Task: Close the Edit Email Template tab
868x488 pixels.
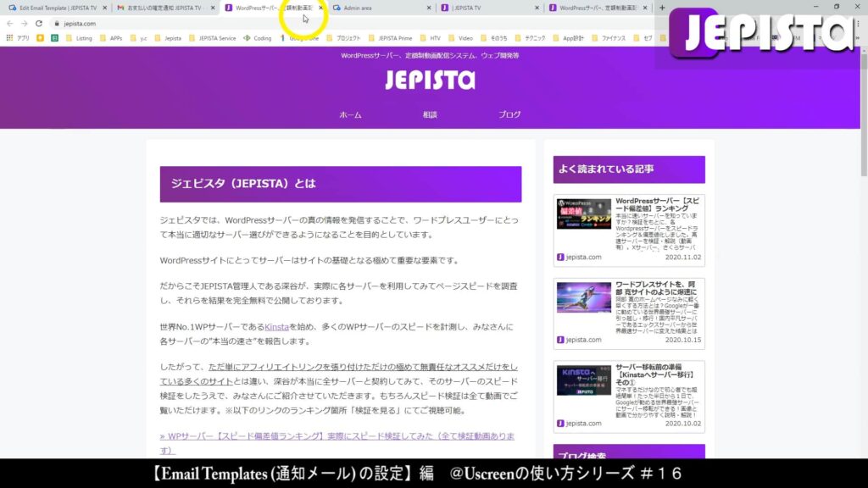Action: click(104, 8)
